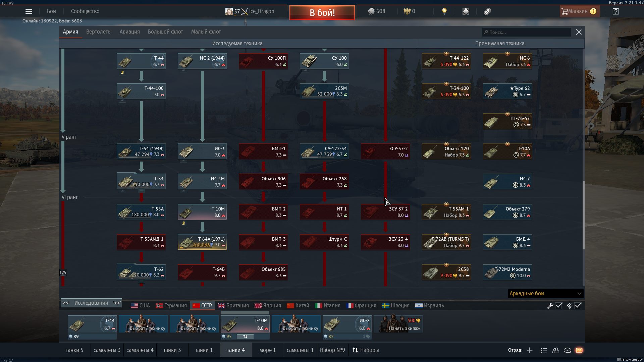Screen dimensions: 644x362
Task: Switch to the Малый флот tab
Action: coord(206,32)
